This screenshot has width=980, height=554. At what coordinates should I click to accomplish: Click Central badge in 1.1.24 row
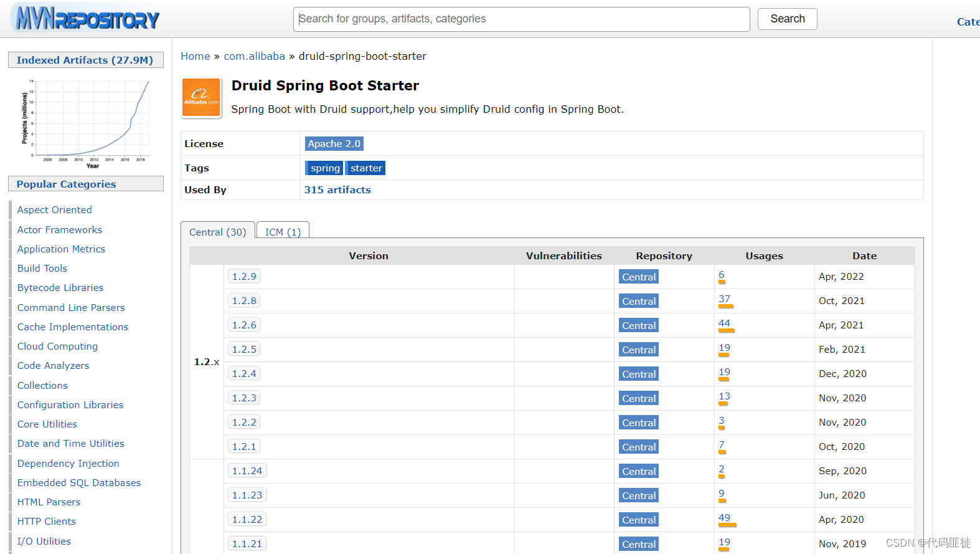click(639, 472)
